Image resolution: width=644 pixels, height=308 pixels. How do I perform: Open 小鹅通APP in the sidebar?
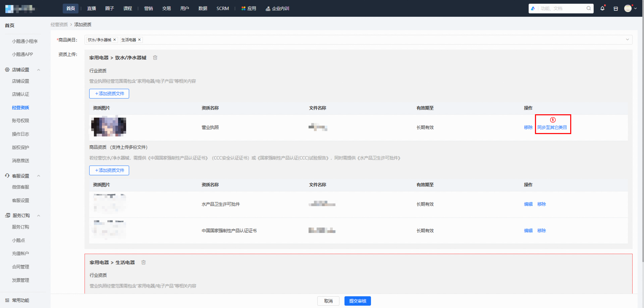[22, 54]
